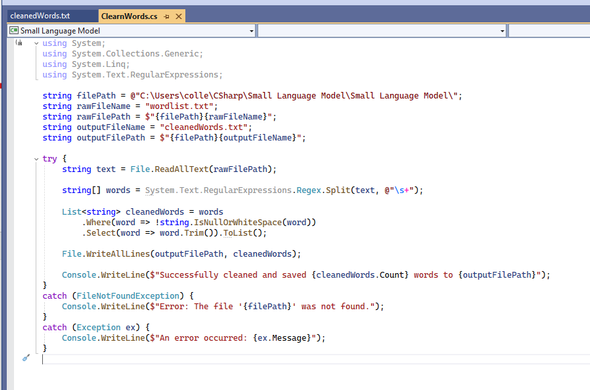Close the ClearnWords.cs tab
Viewport: 590px width, 390px height.
[179, 16]
